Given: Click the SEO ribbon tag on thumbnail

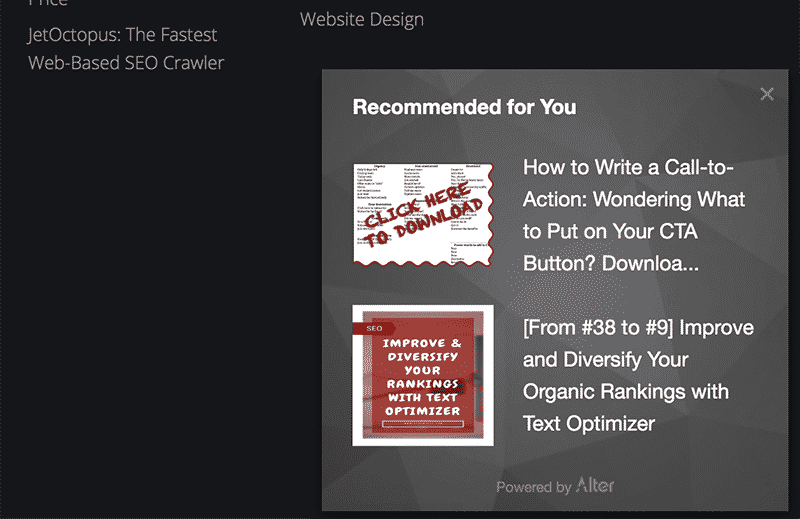Looking at the screenshot, I should 374,329.
